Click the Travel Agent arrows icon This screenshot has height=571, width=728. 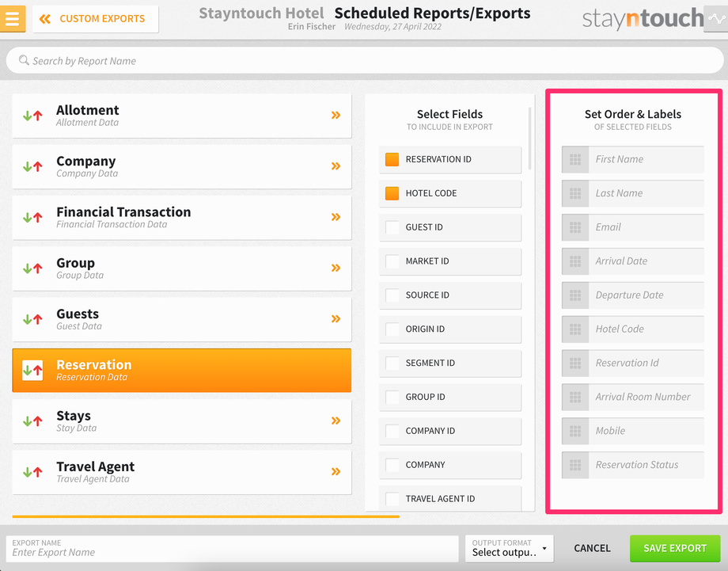pos(32,472)
